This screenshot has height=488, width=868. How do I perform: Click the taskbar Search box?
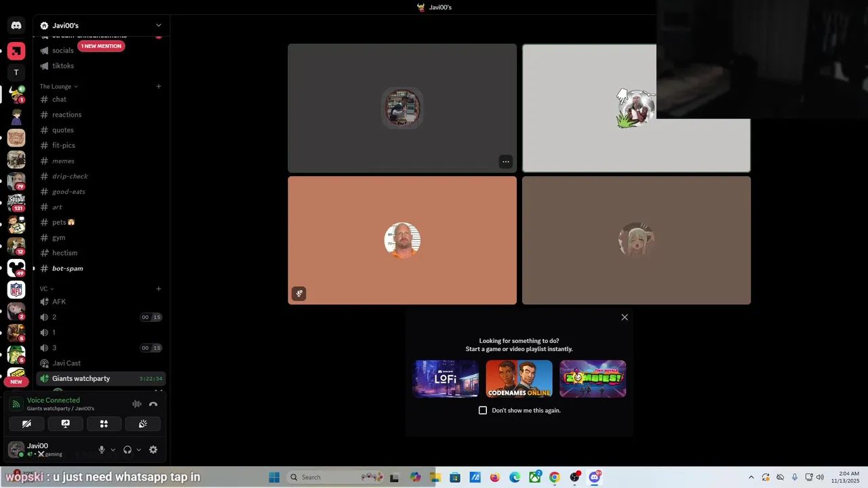tap(336, 477)
